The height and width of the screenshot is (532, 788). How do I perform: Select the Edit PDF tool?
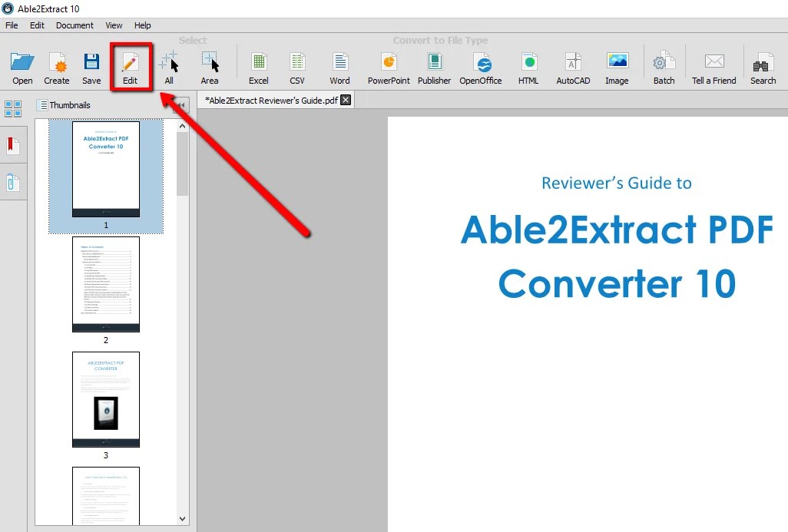pyautogui.click(x=131, y=66)
